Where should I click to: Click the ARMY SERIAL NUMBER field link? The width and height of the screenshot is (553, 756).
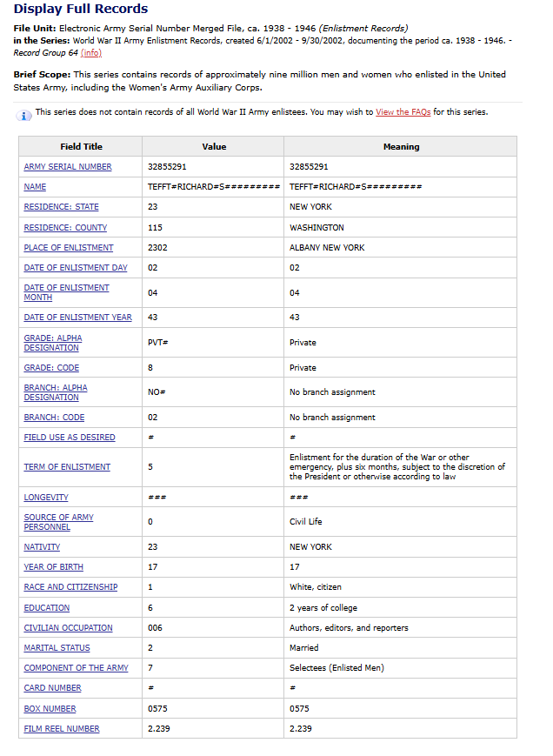[68, 167]
